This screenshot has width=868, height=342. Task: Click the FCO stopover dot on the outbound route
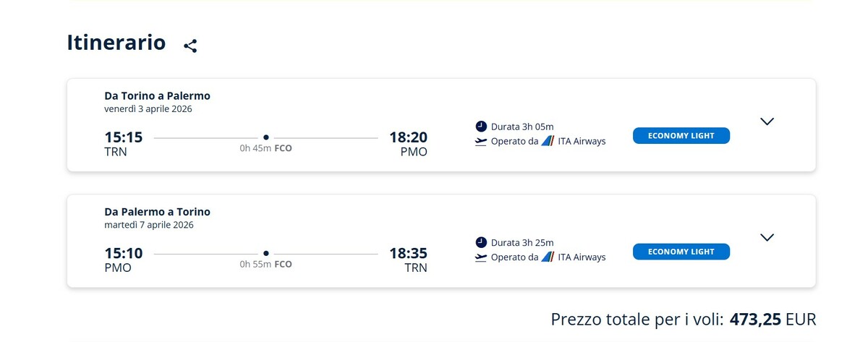[266, 137]
